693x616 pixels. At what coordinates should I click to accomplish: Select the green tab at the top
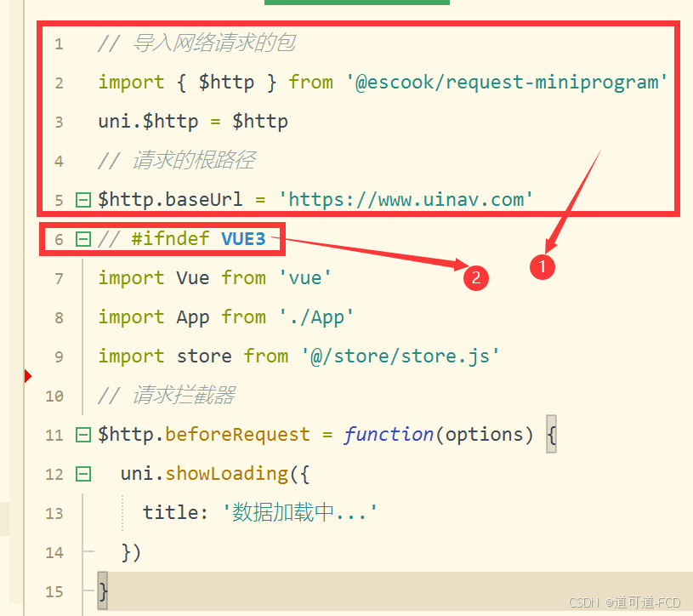click(356, 3)
